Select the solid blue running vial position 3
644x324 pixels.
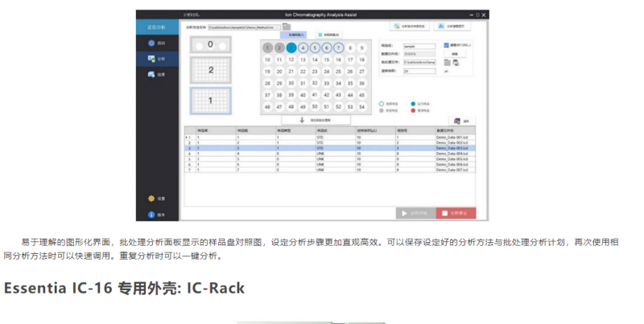click(291, 48)
